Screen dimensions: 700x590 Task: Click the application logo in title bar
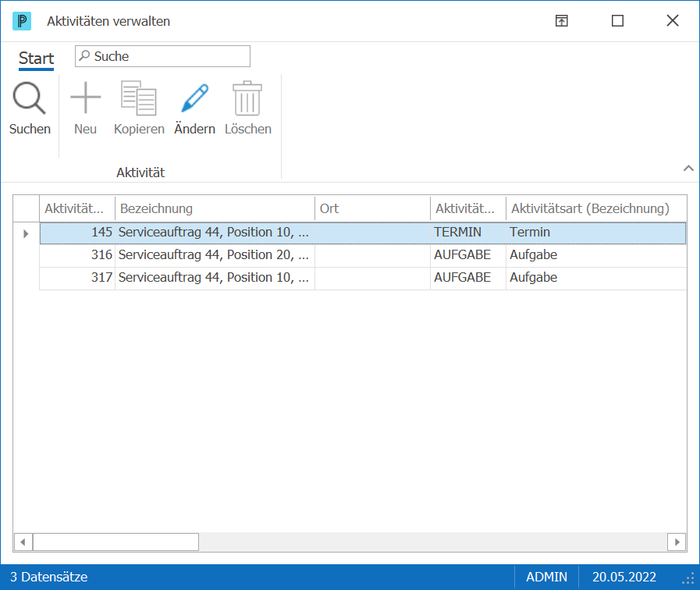tap(22, 21)
